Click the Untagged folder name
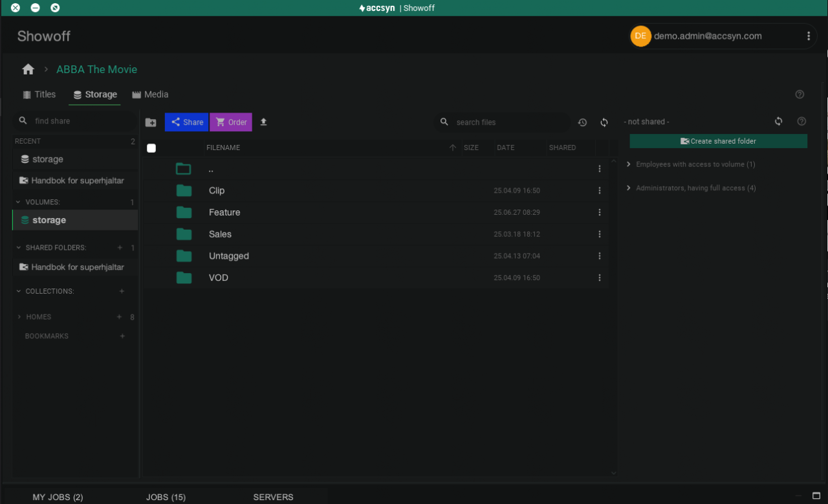 point(229,256)
